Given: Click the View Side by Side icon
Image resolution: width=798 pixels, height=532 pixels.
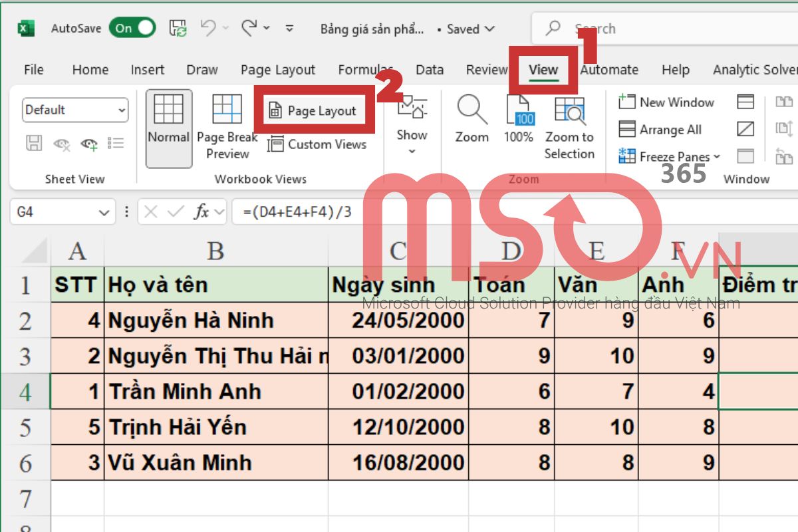Looking at the screenshot, I should pos(785,102).
